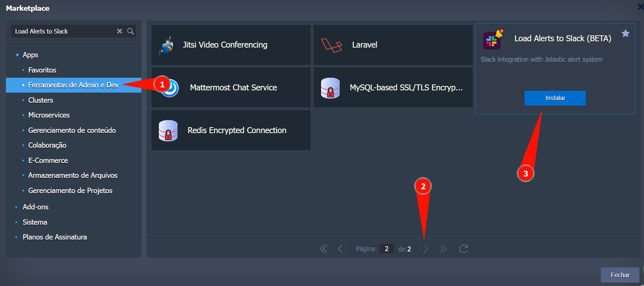Go to the previous page of results

point(340,249)
